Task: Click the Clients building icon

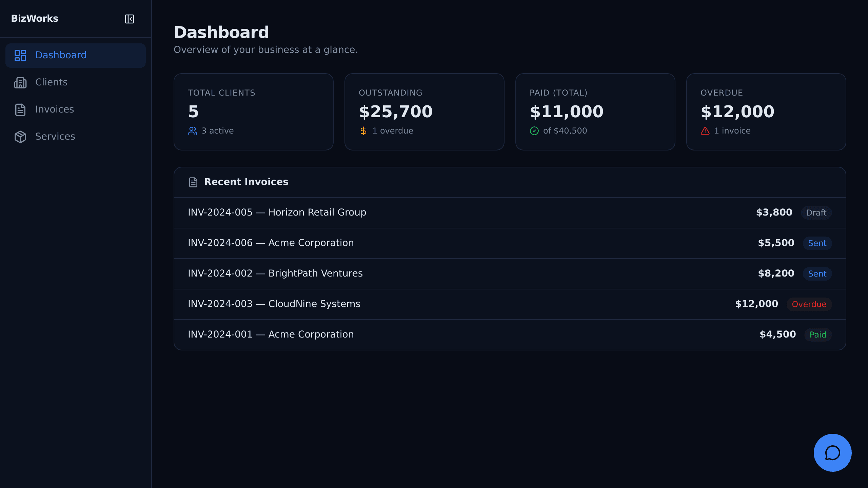Action: (x=20, y=82)
